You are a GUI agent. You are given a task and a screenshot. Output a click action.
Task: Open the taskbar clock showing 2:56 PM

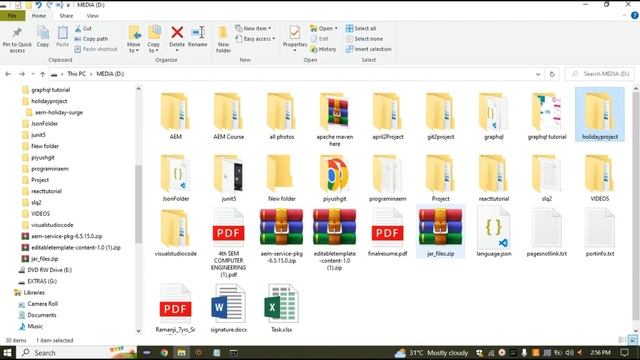600,353
